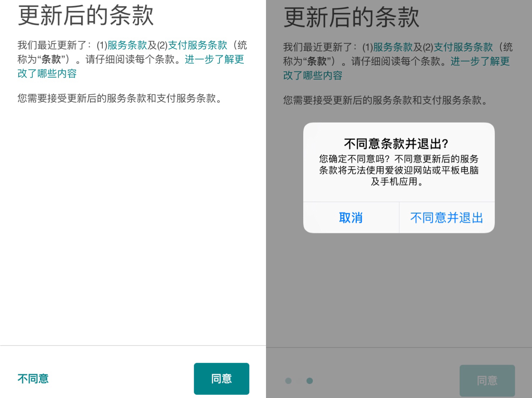Open 服务条款 link on left screen
The height and width of the screenshot is (398, 532).
click(127, 45)
